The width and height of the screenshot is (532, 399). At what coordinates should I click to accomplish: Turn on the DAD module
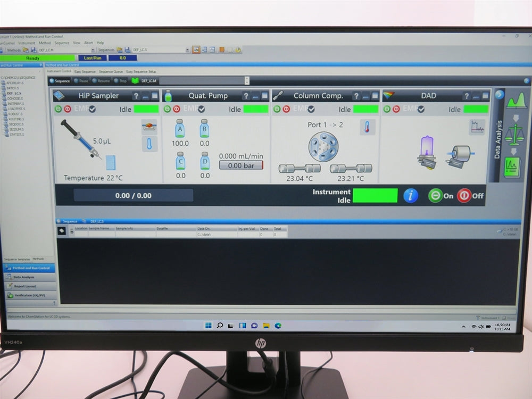coord(387,109)
